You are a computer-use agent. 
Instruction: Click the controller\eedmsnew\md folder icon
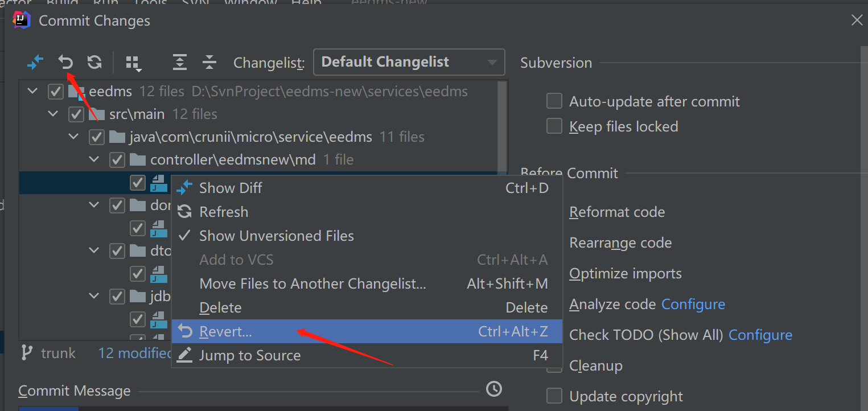coord(138,160)
